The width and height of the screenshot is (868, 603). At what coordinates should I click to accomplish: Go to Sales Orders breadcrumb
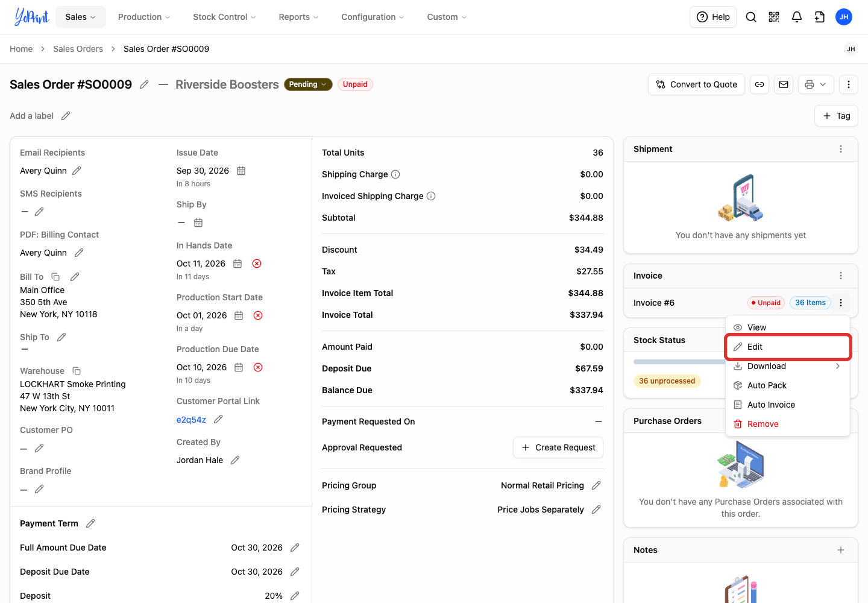tap(78, 49)
